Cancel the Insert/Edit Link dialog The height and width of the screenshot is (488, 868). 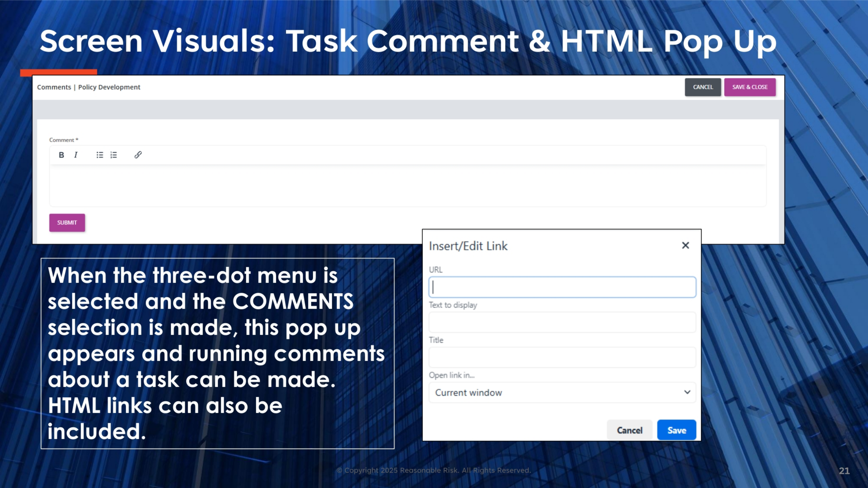point(629,430)
